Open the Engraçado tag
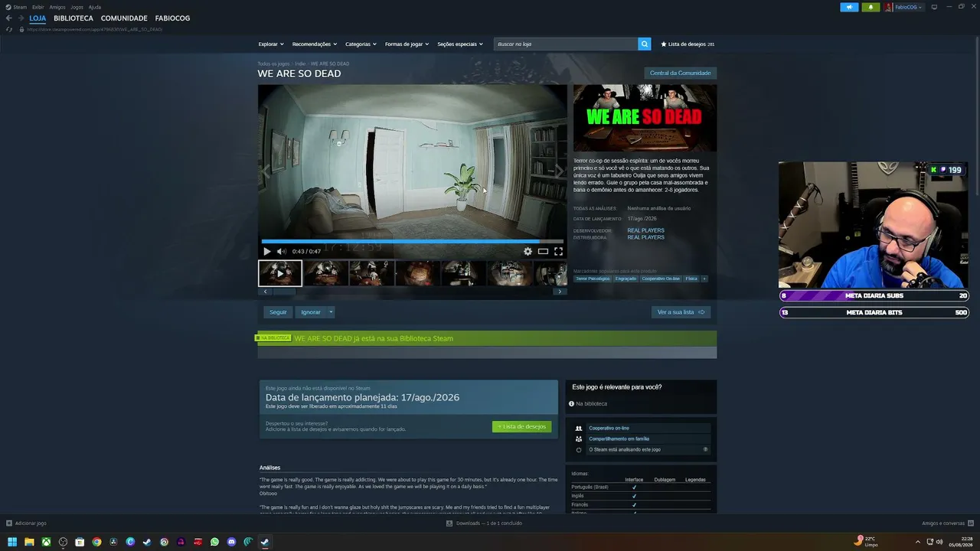The width and height of the screenshot is (980, 551). (x=626, y=279)
